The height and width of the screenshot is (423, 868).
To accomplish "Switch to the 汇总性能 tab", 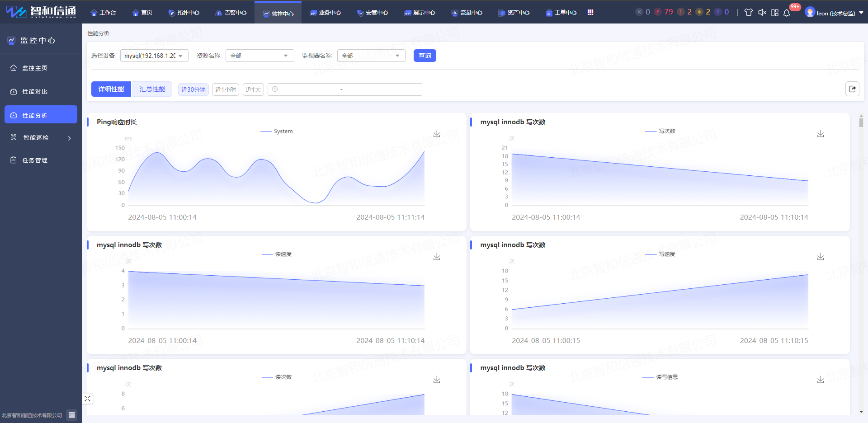I will point(152,89).
